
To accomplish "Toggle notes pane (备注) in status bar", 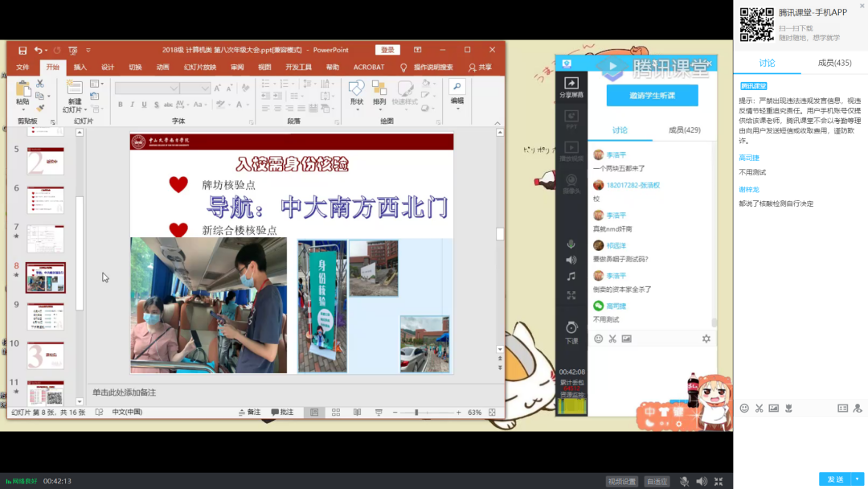I will [x=249, y=413].
